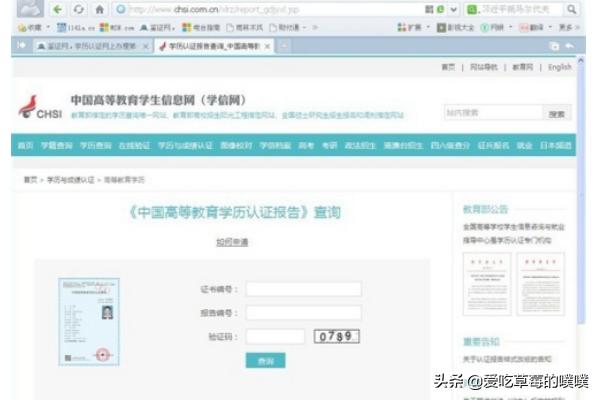Image resolution: width=600 pixels, height=400 pixels.
Task: Open 学历查询 in the navigation bar
Action: point(96,145)
